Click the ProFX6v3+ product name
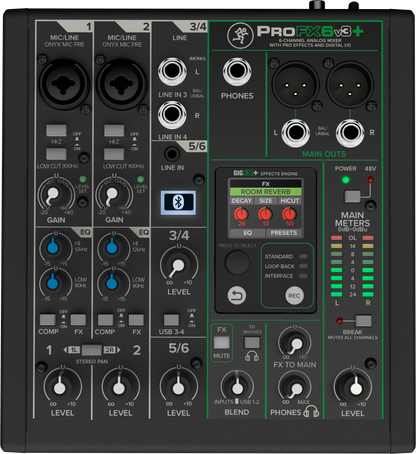Viewport: 416px width, 454px height. click(310, 31)
